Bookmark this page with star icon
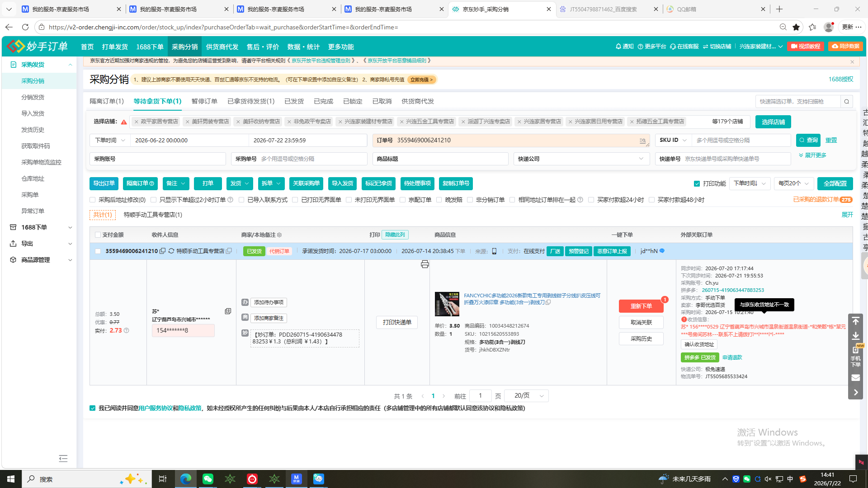868x488 pixels. click(796, 27)
